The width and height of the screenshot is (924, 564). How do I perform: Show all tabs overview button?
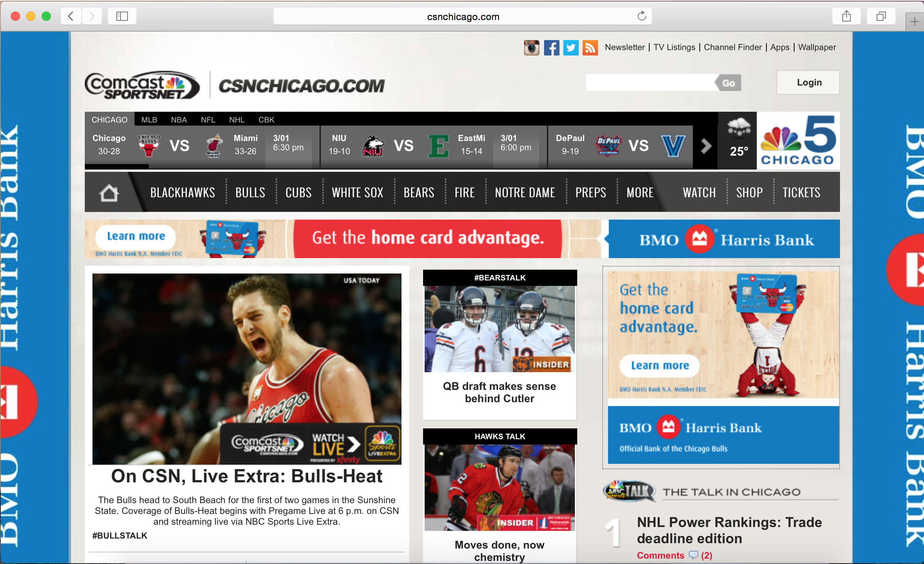click(881, 16)
